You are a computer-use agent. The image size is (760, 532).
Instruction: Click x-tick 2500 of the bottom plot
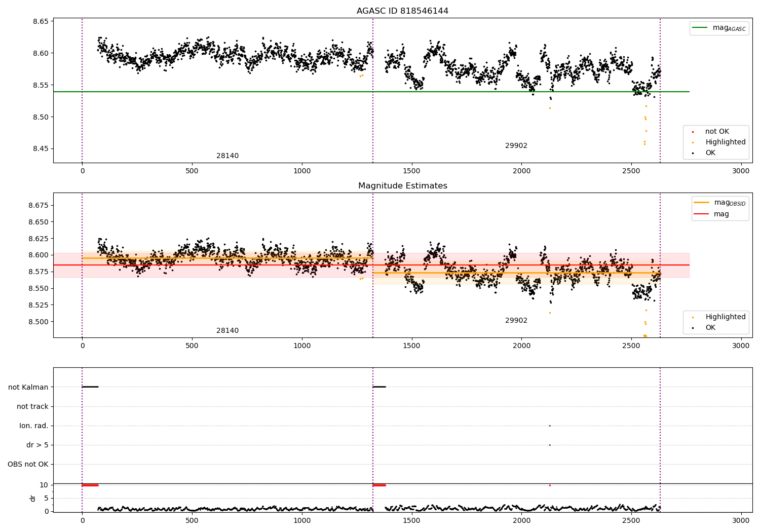[x=631, y=520]
